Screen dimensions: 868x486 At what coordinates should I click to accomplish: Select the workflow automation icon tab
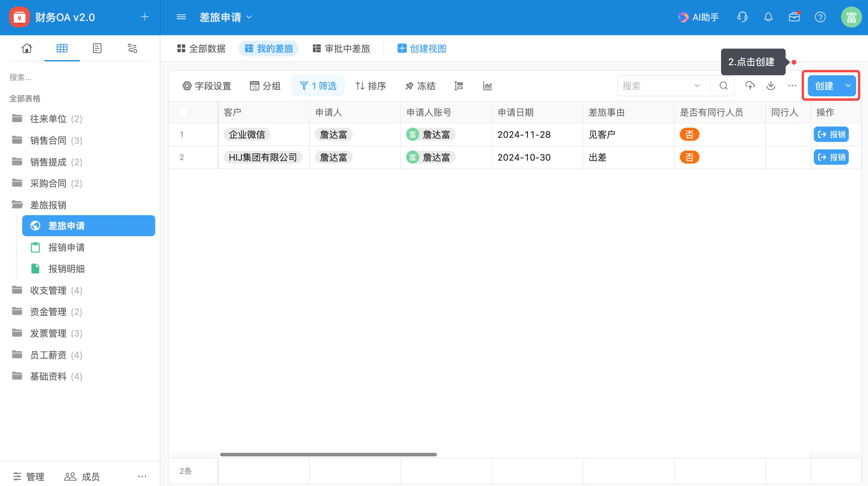pyautogui.click(x=132, y=48)
